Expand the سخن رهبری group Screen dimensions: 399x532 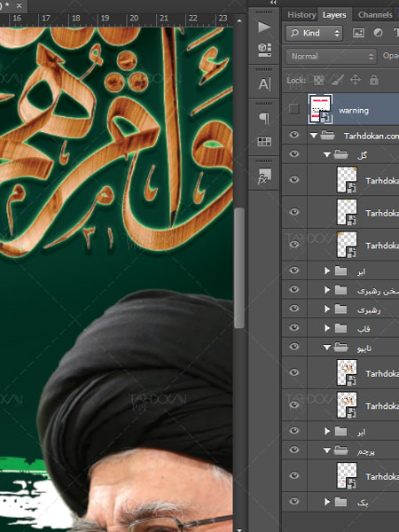327,290
